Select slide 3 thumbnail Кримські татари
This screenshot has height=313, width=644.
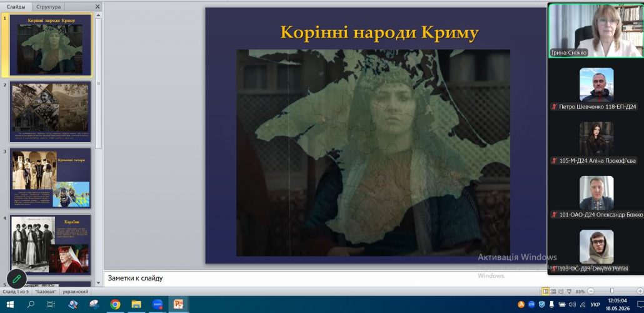(51, 178)
